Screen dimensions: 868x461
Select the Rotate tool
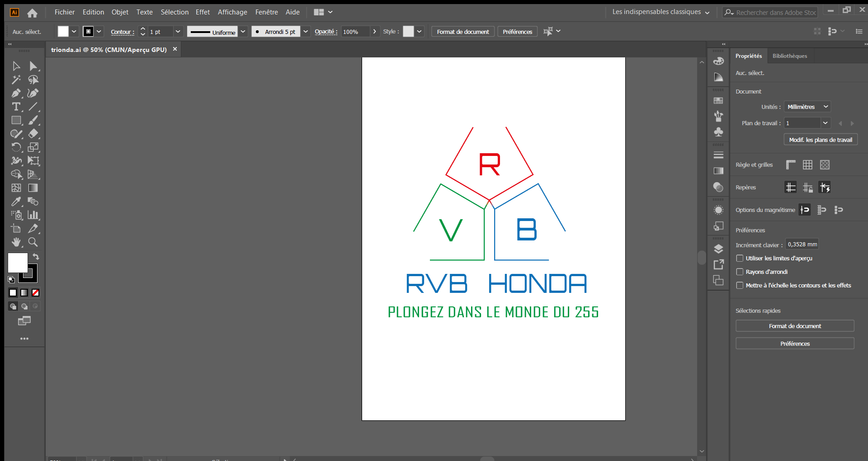click(x=16, y=147)
